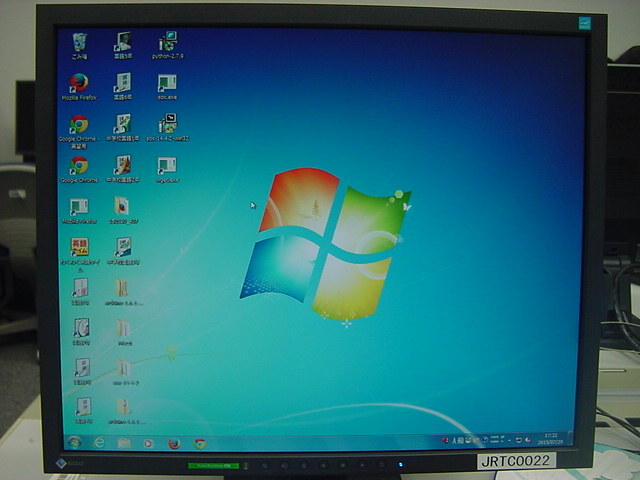640x480 pixels.
Task: Open Windows Media Player from taskbar
Action: click(x=149, y=443)
